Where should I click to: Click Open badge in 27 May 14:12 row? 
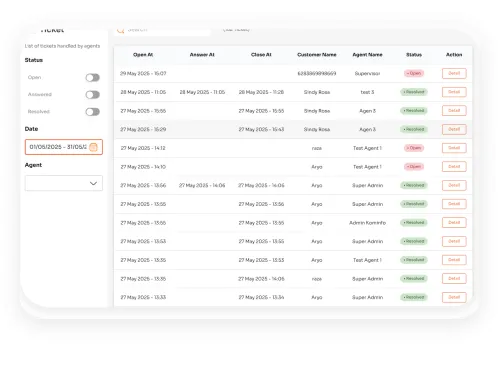[414, 148]
